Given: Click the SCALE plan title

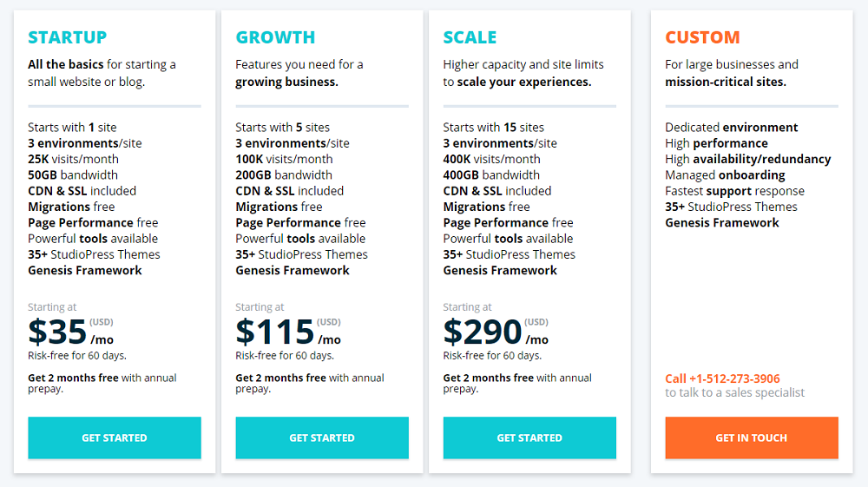Looking at the screenshot, I should (470, 37).
